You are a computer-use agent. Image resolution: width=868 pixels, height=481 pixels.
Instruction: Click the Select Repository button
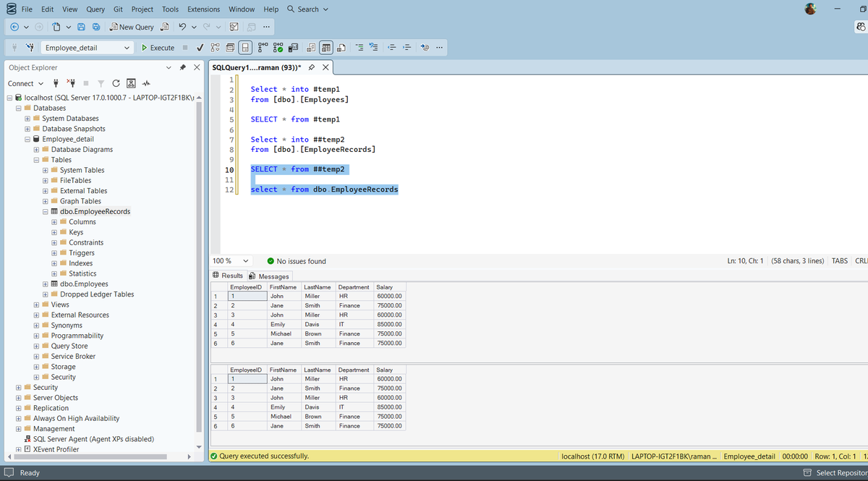(x=835, y=472)
